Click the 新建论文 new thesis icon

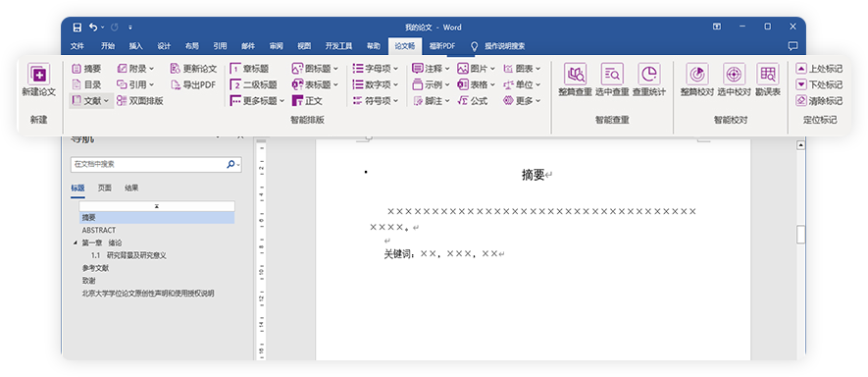pyautogui.click(x=39, y=75)
